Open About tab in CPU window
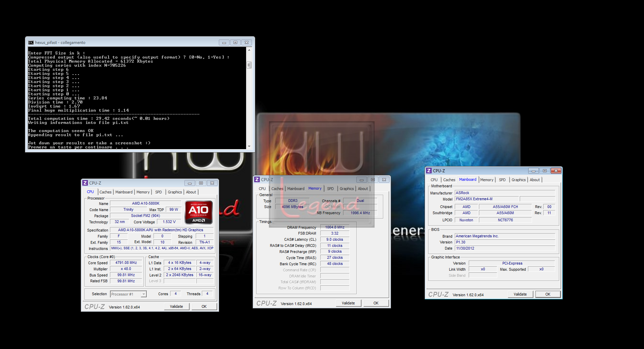Viewport: 644px width, 349px height. tap(191, 192)
